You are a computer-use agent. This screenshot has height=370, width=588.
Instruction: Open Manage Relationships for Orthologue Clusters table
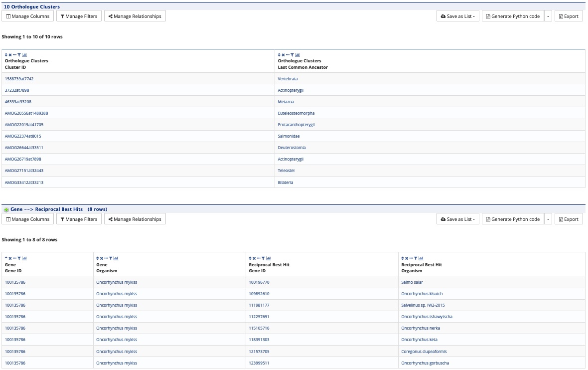pyautogui.click(x=135, y=16)
